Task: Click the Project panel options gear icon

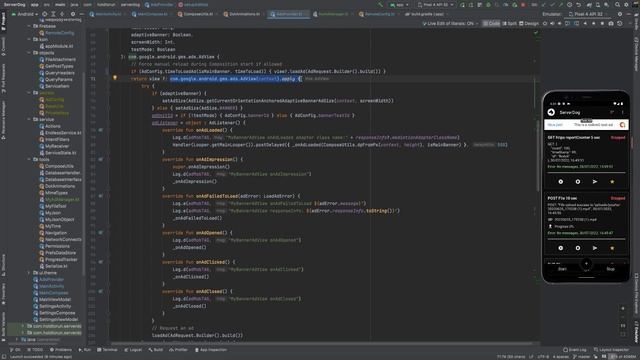Action: (x=73, y=14)
